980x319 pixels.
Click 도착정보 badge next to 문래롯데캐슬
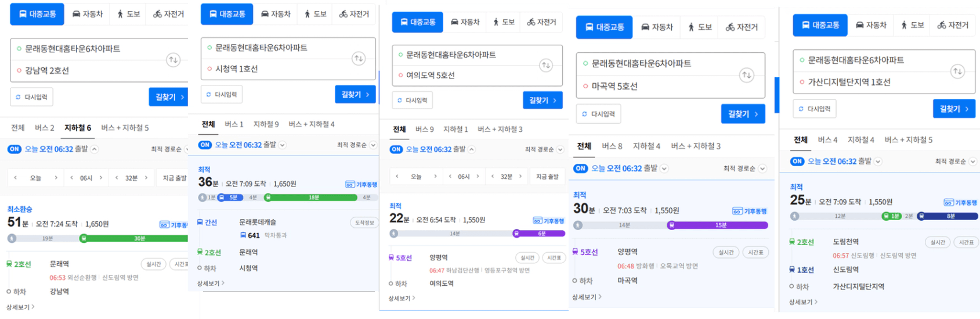coord(363,223)
